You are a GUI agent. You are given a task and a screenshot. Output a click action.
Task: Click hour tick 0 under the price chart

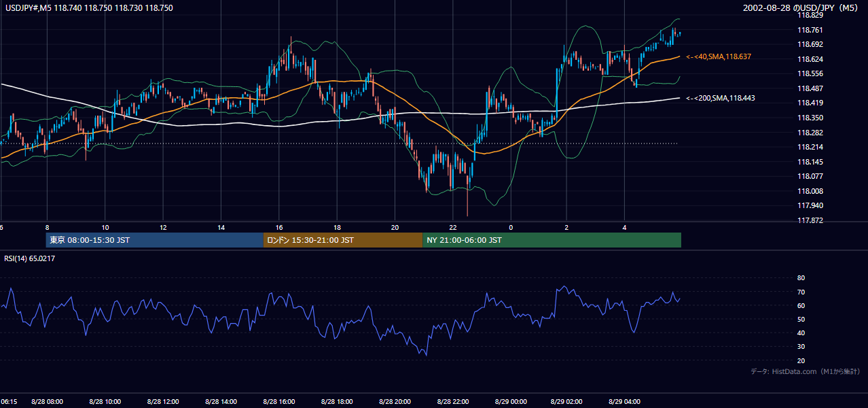(511, 228)
